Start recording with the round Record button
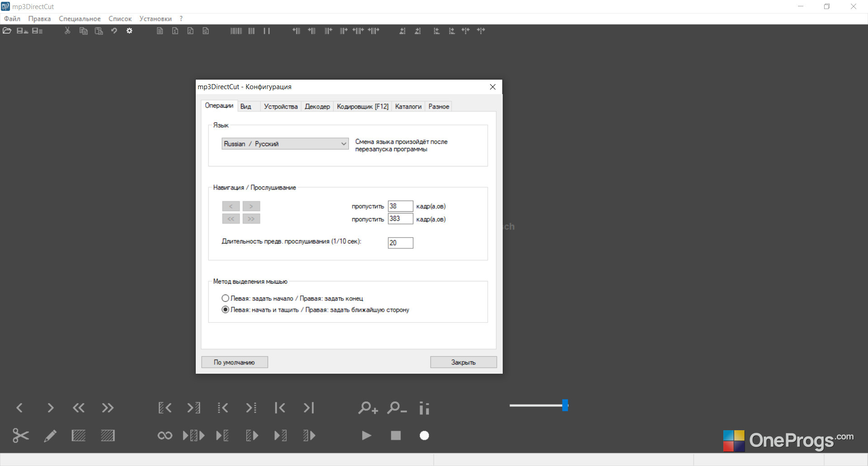This screenshot has height=466, width=868. 424,435
